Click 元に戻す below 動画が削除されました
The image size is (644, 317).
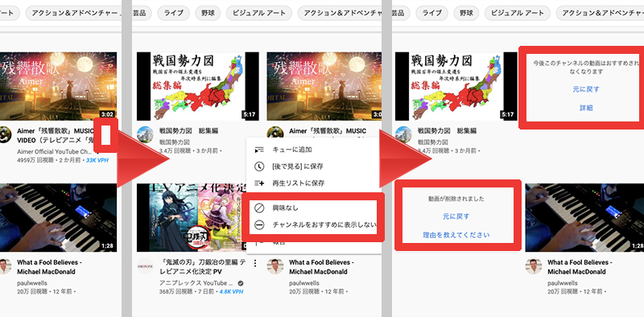(456, 216)
